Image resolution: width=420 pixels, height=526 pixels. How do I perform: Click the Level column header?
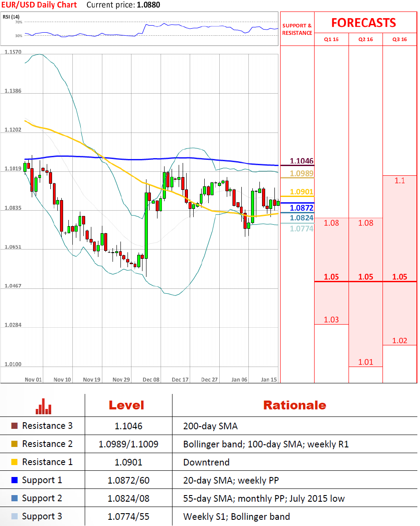(126, 405)
